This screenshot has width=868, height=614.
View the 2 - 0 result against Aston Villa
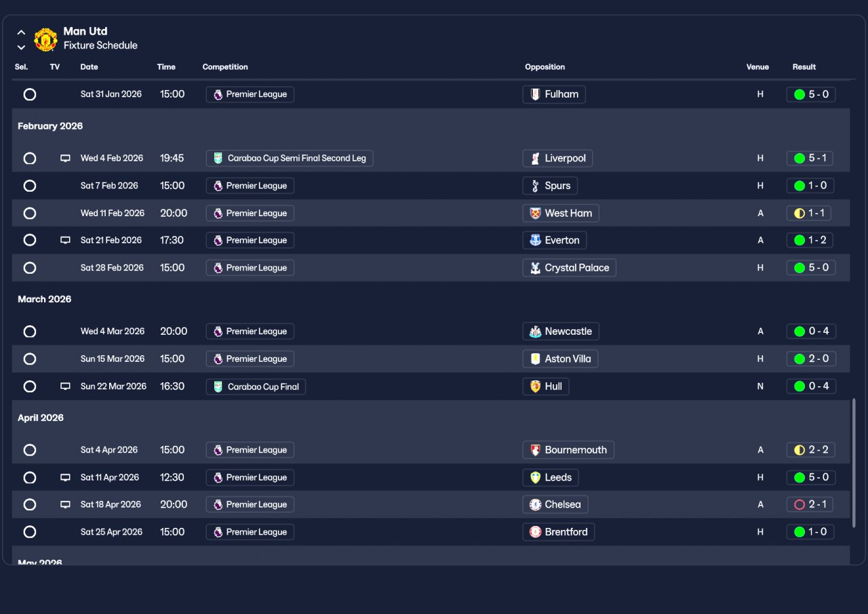811,359
